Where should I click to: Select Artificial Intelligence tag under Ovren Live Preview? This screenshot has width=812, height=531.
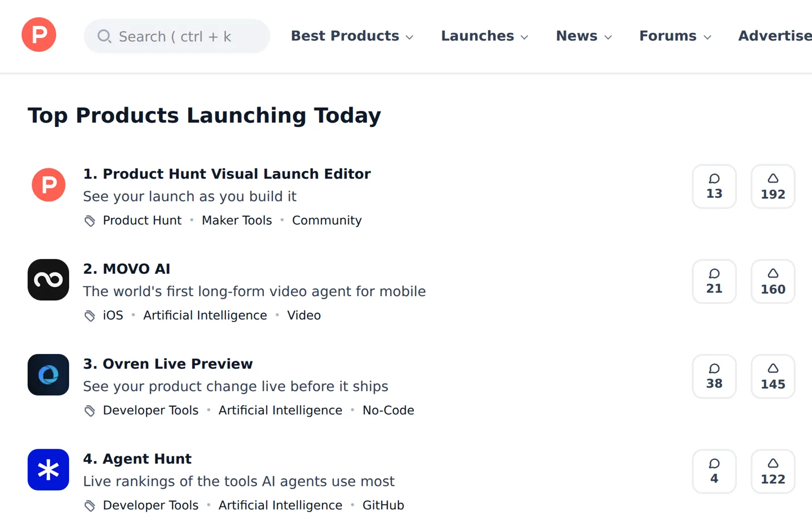coord(281,410)
